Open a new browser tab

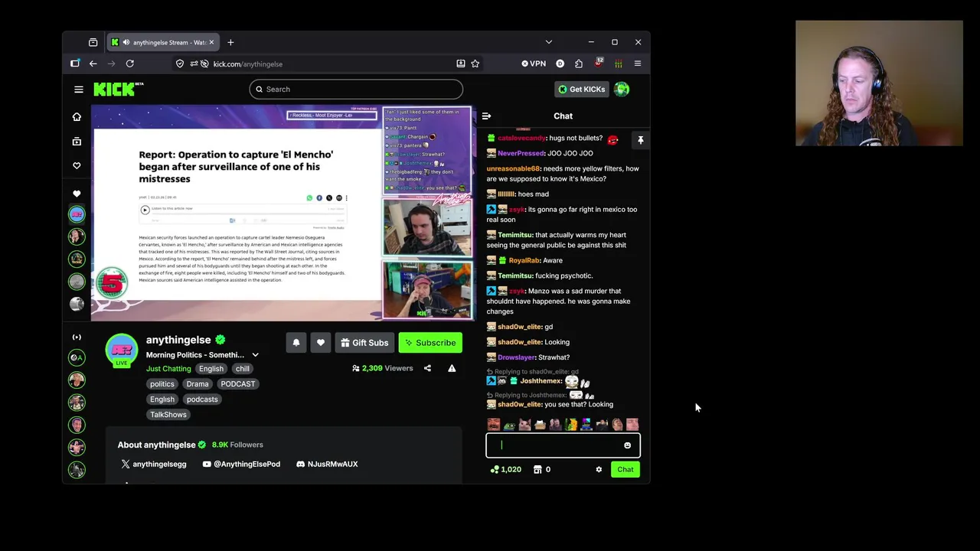point(230,42)
